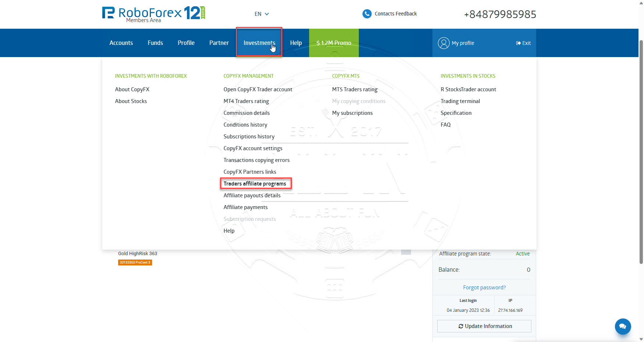
Task: Open Help entry in CopyFX Management column
Action: click(229, 231)
